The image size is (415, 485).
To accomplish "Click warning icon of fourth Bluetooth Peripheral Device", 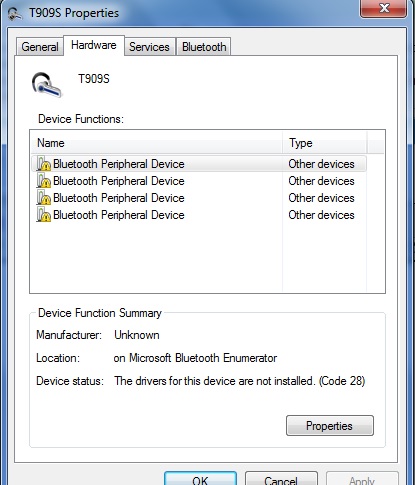I will pos(43,215).
